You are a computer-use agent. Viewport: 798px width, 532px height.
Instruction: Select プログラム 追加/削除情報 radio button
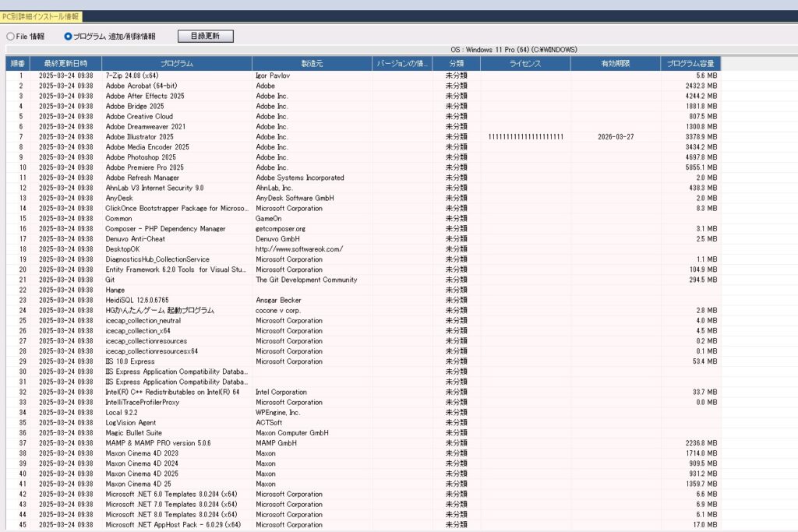pos(68,37)
